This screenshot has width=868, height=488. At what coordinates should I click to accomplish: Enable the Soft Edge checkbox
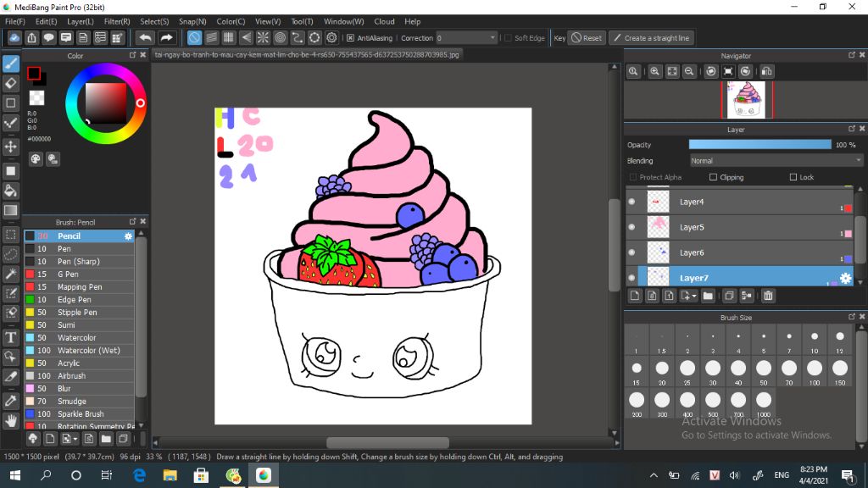point(509,38)
